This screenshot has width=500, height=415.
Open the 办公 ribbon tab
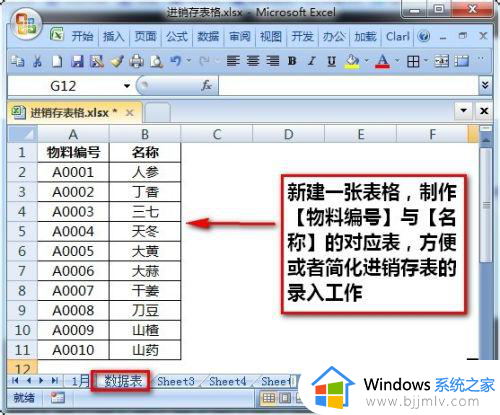[334, 36]
